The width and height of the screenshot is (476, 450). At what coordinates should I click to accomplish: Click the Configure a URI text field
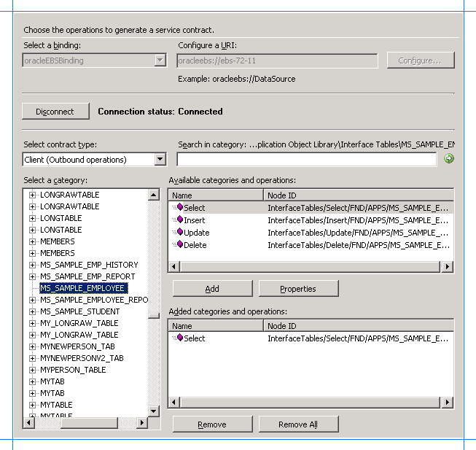click(277, 61)
